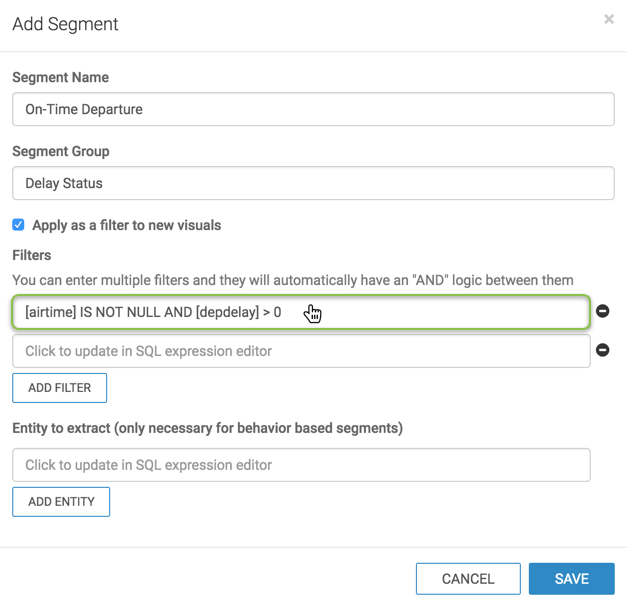The height and width of the screenshot is (606, 627).
Task: Click the multiple filters "AND" logic hint text
Action: coord(293,280)
